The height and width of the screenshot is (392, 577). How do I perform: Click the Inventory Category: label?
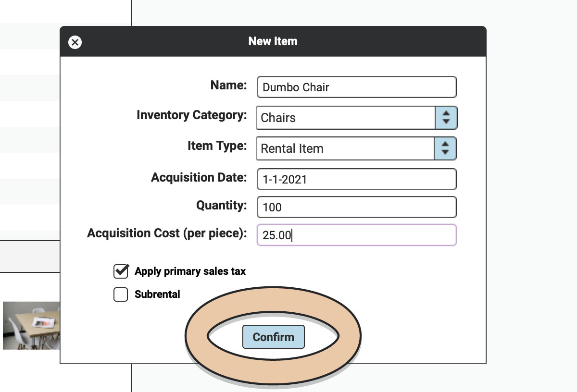pyautogui.click(x=191, y=115)
